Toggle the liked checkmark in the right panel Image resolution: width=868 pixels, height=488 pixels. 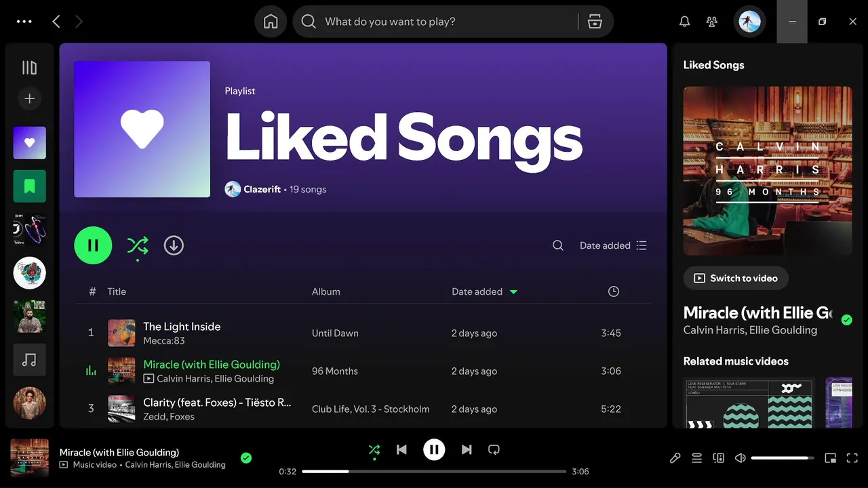[x=846, y=320]
